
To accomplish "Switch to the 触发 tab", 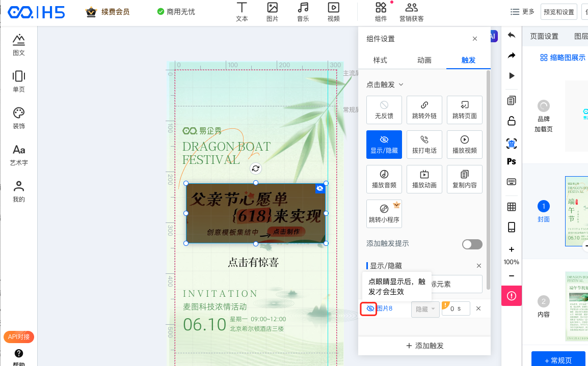I will (468, 60).
